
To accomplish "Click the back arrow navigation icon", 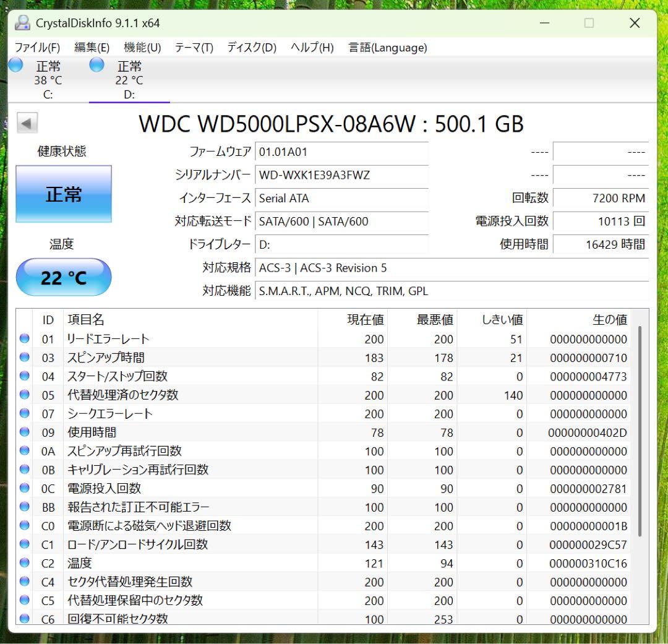I will click(x=25, y=122).
